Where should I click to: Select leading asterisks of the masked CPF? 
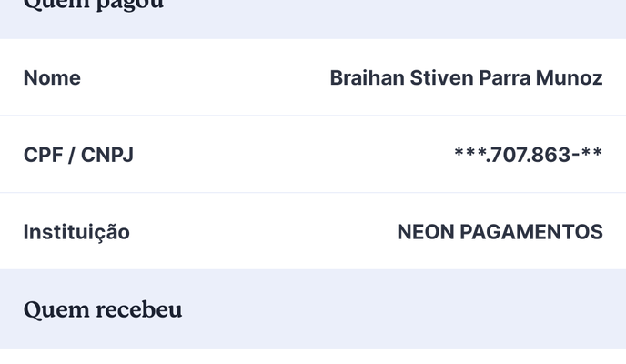(469, 153)
